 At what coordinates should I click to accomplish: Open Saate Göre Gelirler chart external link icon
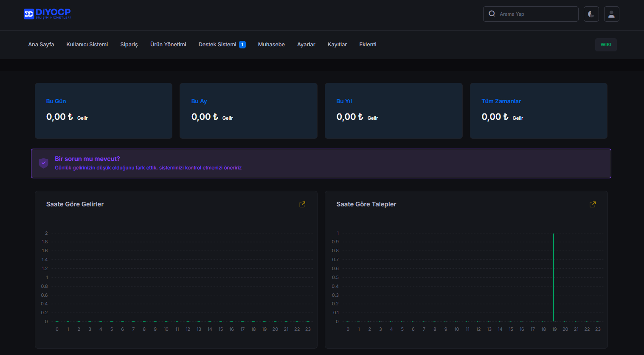pyautogui.click(x=302, y=204)
